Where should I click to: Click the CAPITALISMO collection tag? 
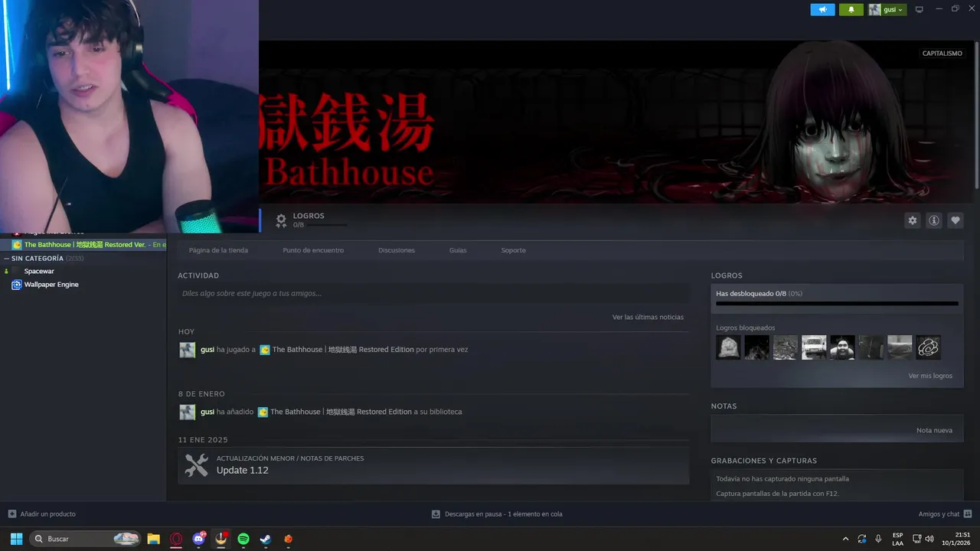click(x=942, y=54)
